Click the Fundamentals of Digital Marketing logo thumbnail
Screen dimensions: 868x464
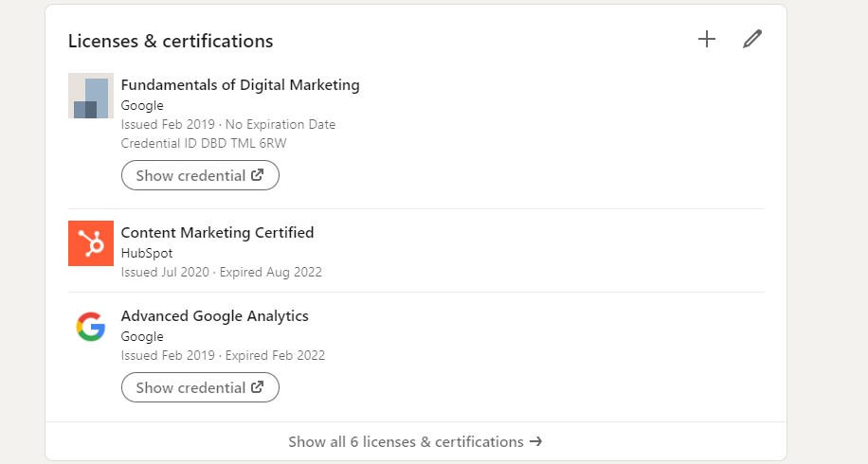pyautogui.click(x=91, y=96)
